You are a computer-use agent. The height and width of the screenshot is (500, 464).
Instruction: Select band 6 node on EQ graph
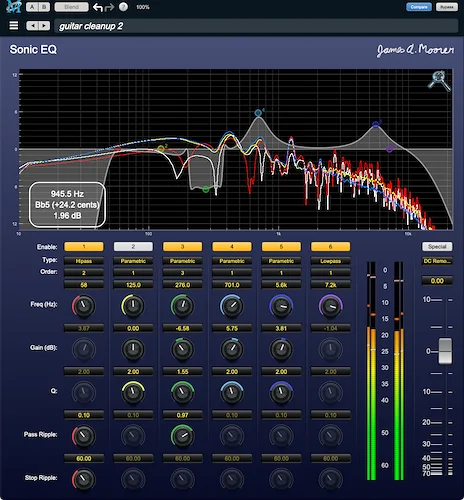tap(389, 149)
